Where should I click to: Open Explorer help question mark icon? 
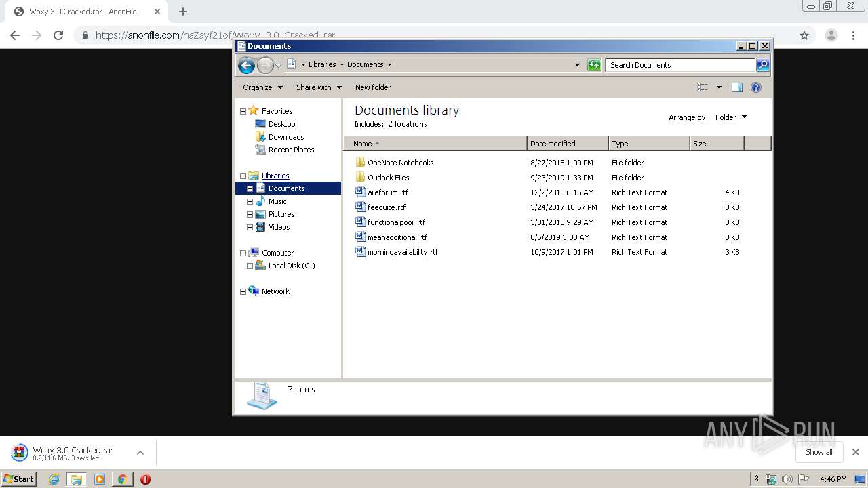point(756,87)
